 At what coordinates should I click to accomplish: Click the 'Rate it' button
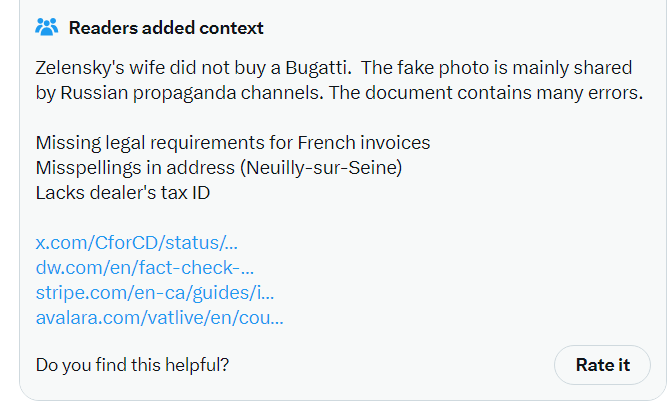(602, 365)
